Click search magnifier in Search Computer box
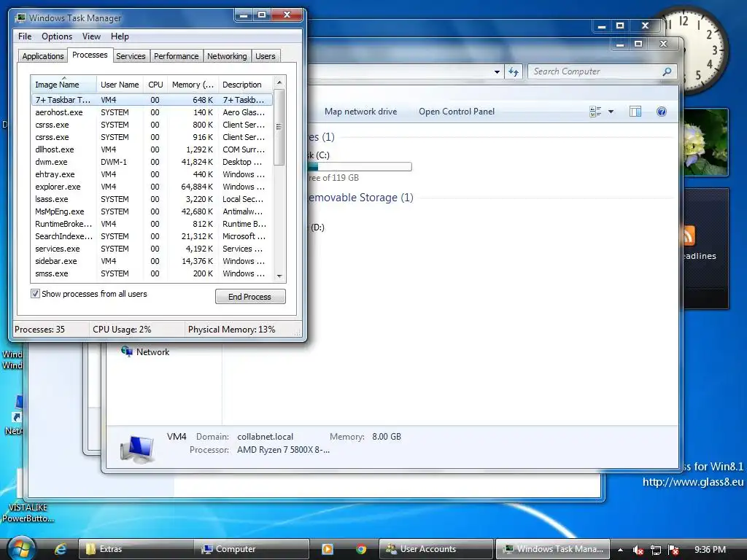Viewport: 747px width, 560px height. tap(667, 71)
